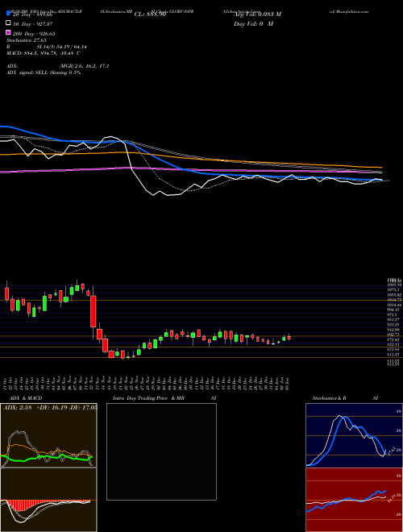Click the 'ADX signal: SELL' status line
Image resolution: width=403 pixels, height=532 pixels.
coord(44,73)
